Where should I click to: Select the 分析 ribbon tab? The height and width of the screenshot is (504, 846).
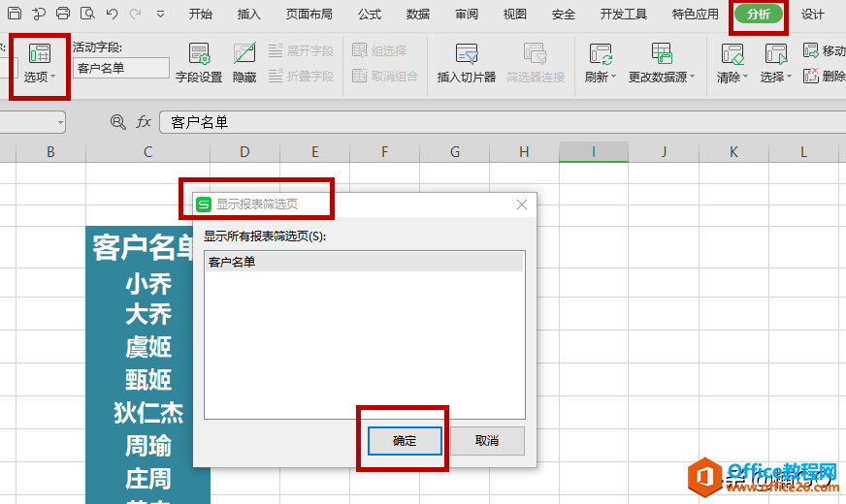tap(758, 15)
